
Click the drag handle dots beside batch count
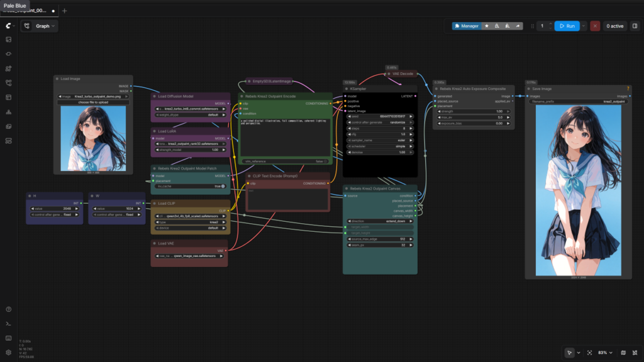pyautogui.click(x=532, y=26)
